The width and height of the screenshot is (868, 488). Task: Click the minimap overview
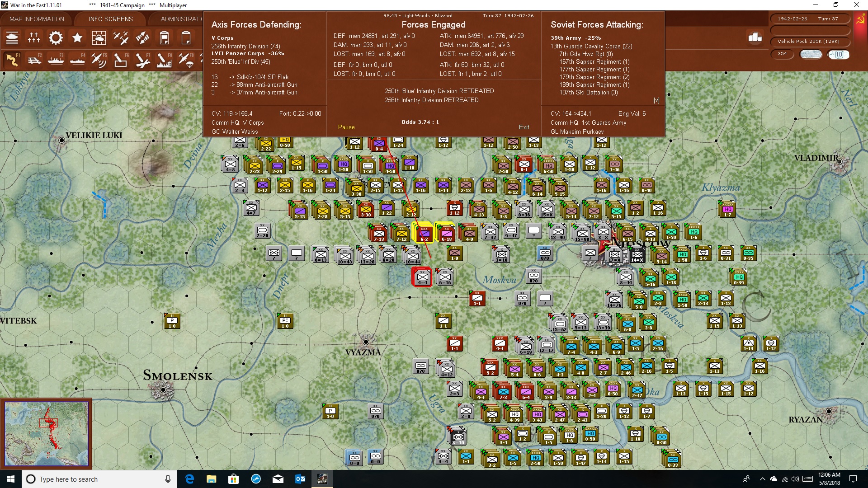click(x=46, y=434)
